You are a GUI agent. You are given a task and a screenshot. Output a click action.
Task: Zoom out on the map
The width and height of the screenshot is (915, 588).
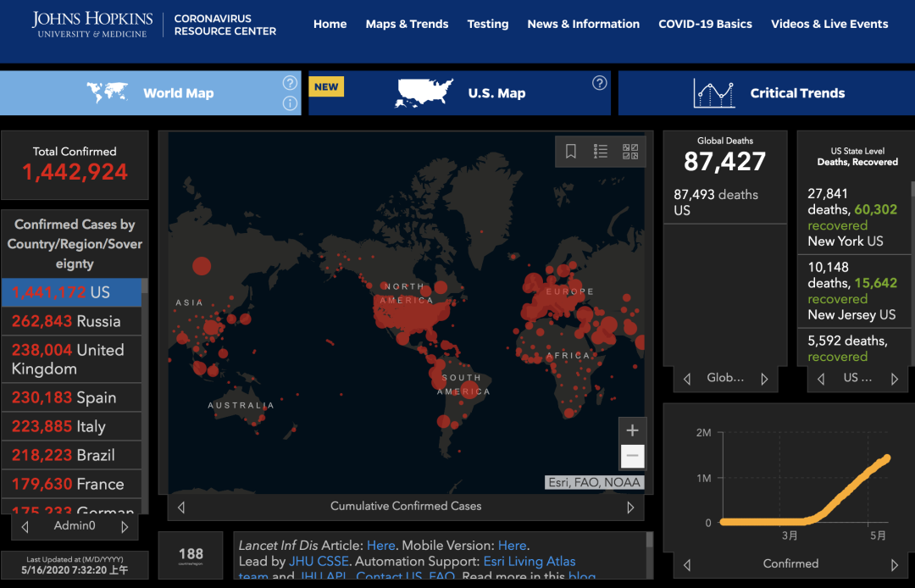coord(632,457)
